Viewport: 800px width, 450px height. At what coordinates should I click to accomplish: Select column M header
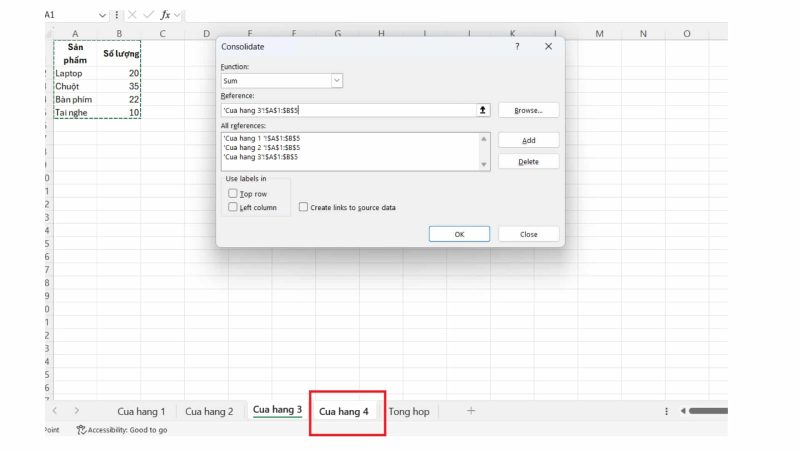599,34
